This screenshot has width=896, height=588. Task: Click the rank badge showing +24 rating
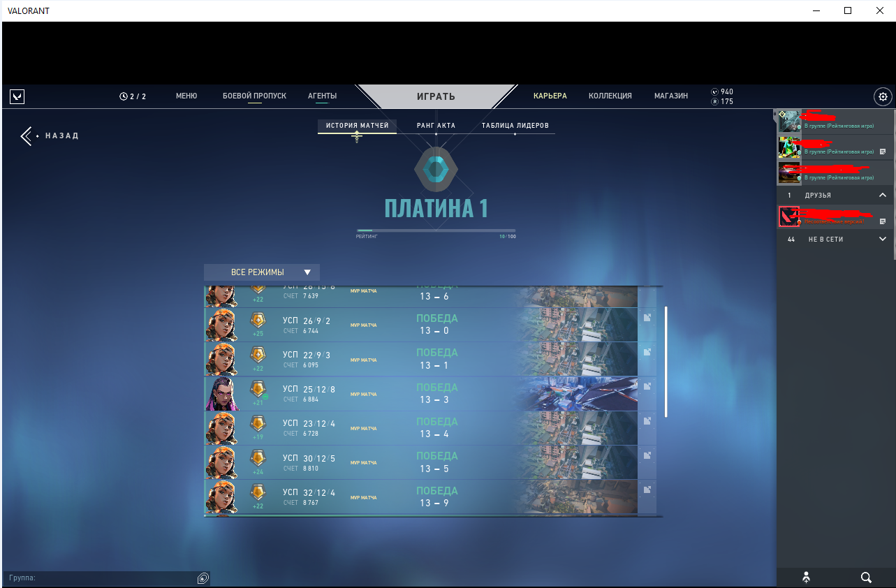point(258,457)
